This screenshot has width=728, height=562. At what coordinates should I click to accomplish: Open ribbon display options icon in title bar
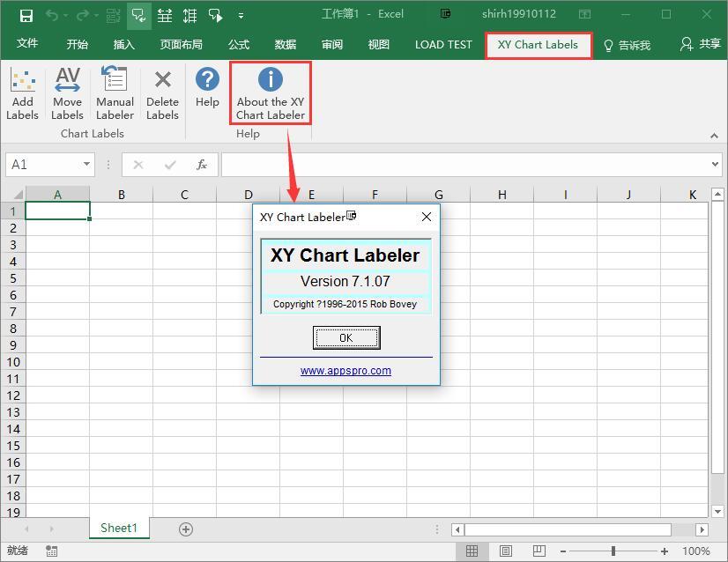click(x=584, y=14)
